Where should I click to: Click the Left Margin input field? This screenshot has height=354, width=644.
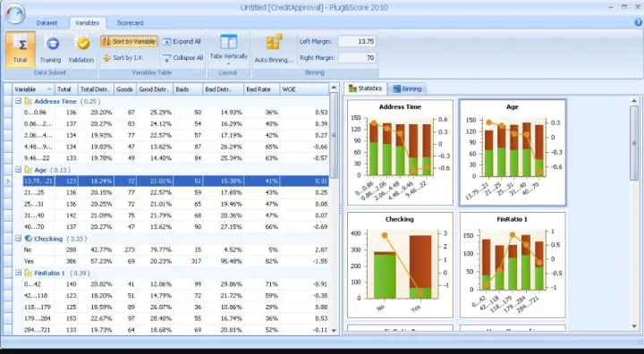[x=357, y=41]
